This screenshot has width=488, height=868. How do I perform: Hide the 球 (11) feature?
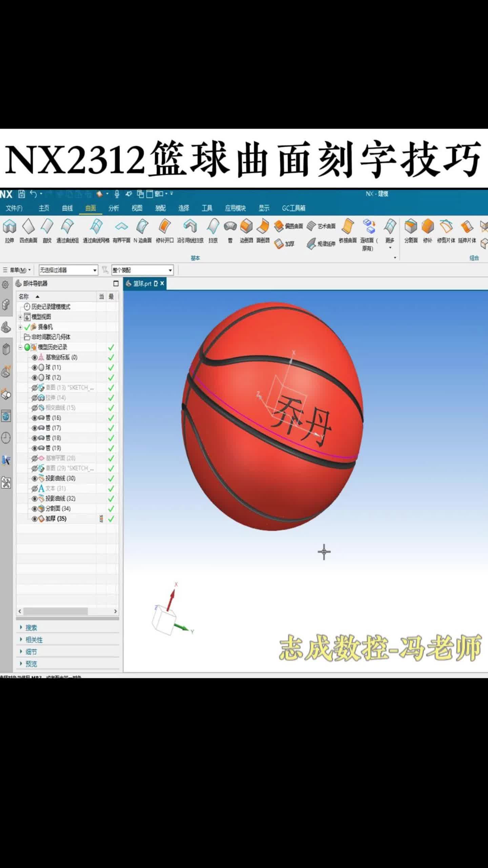[35, 368]
